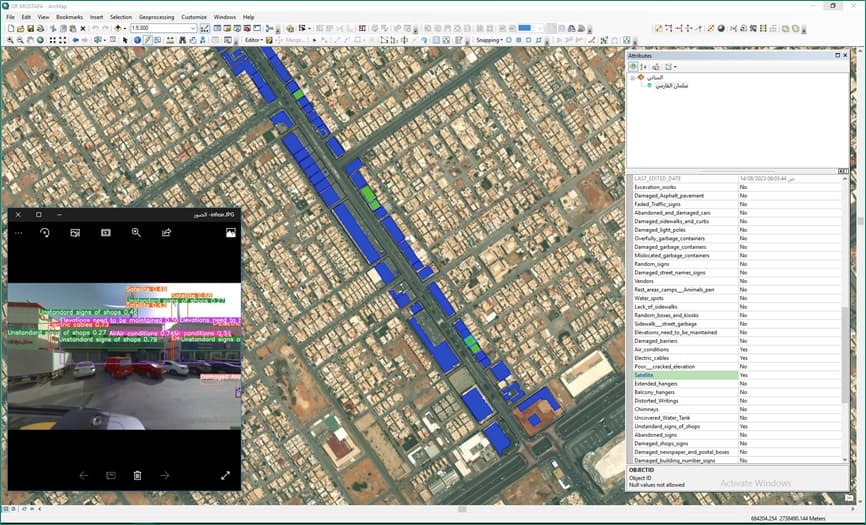Collapse the layer tree node in Attributes
The width and height of the screenshot is (866, 525).
[x=632, y=77]
